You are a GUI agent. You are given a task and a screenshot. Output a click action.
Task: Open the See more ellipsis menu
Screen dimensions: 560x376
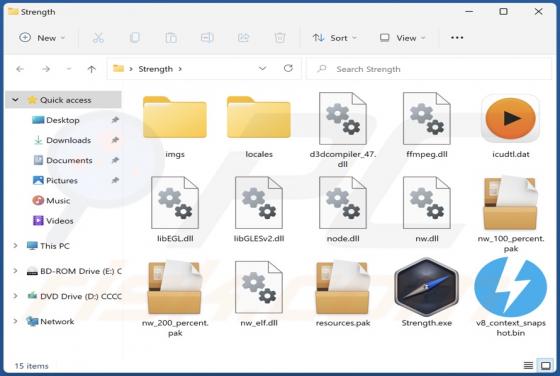(x=457, y=37)
